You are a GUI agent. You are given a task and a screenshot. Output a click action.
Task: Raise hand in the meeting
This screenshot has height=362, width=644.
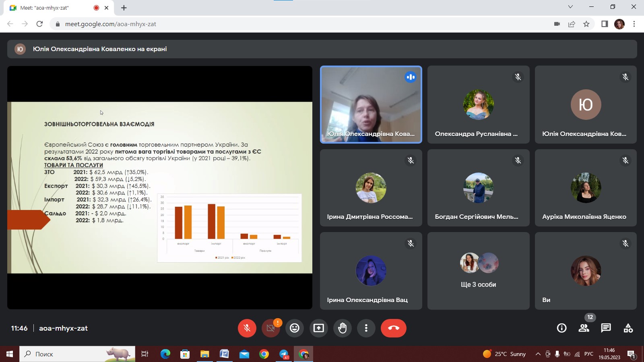click(342, 328)
